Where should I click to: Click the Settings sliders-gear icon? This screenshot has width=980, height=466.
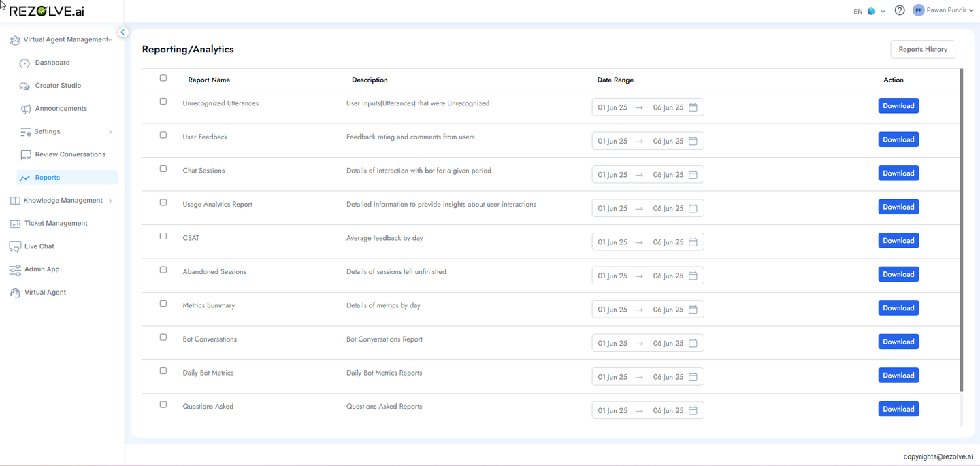coord(26,132)
